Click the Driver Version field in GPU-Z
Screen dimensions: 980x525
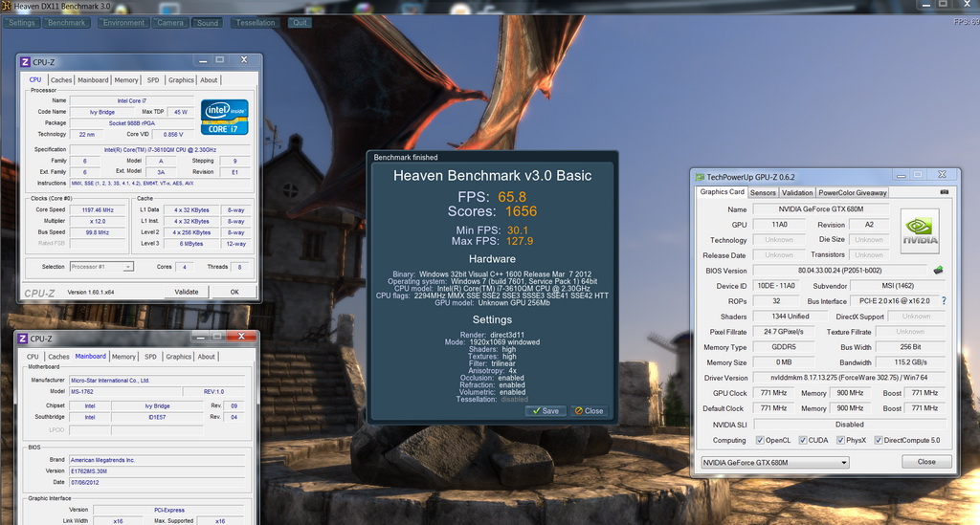(849, 378)
